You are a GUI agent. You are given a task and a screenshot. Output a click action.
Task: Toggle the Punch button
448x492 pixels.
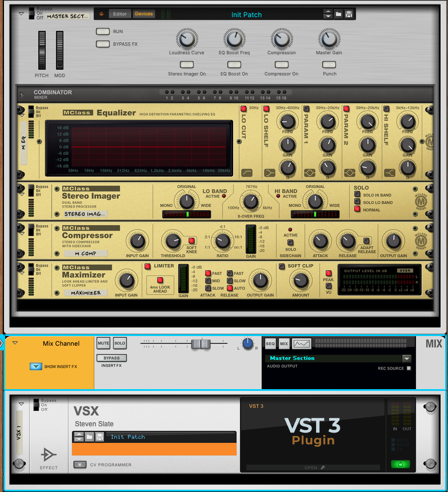tap(329, 65)
